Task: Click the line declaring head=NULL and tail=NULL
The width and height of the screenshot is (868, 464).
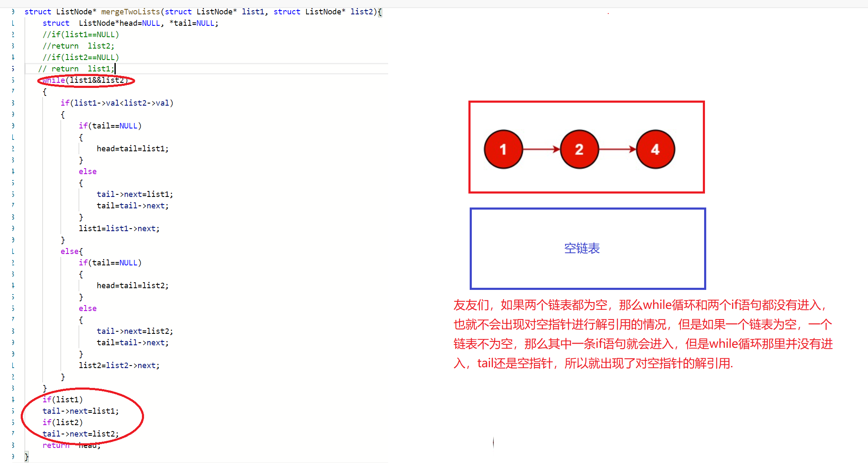Action: [131, 23]
